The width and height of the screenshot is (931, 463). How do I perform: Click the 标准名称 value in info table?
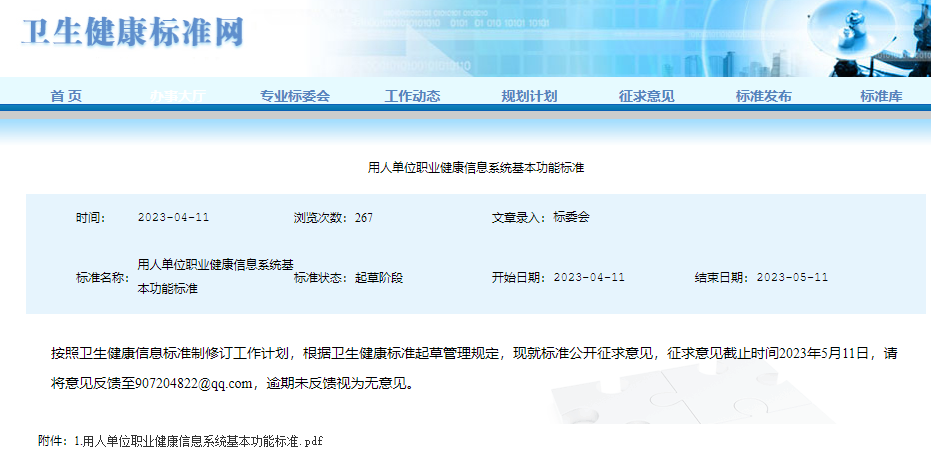pos(215,277)
